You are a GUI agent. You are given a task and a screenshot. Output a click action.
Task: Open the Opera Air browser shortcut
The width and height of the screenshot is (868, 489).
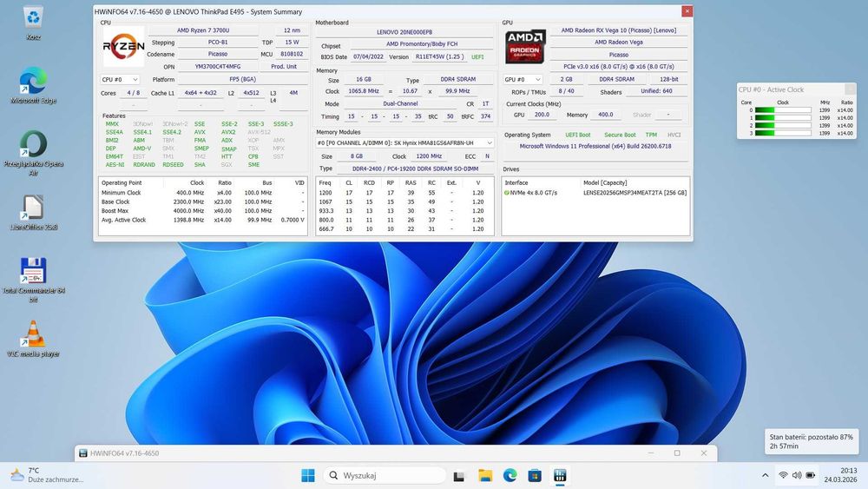(33, 152)
